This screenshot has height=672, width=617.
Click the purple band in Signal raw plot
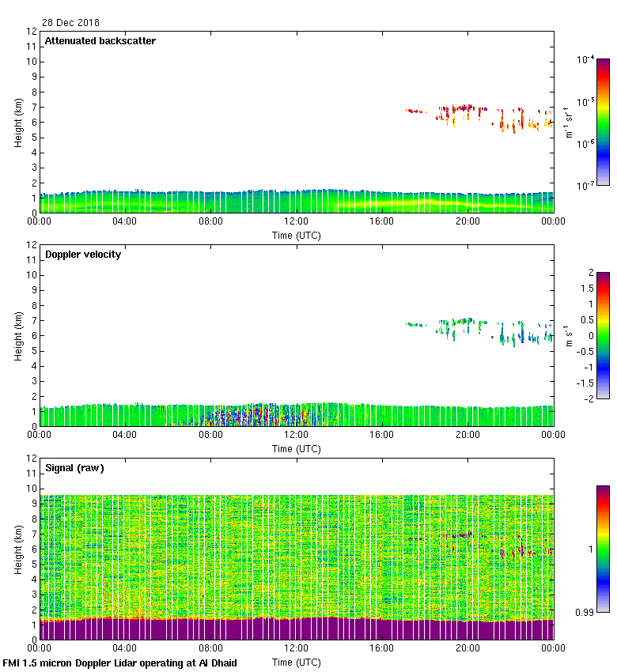click(x=297, y=629)
